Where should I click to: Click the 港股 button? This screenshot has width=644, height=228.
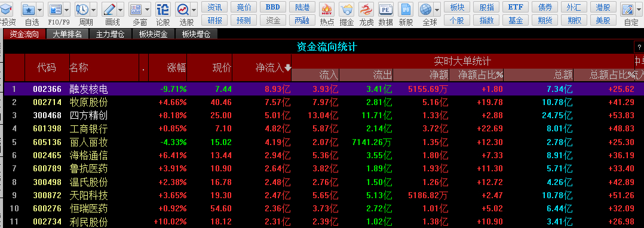[603, 7]
